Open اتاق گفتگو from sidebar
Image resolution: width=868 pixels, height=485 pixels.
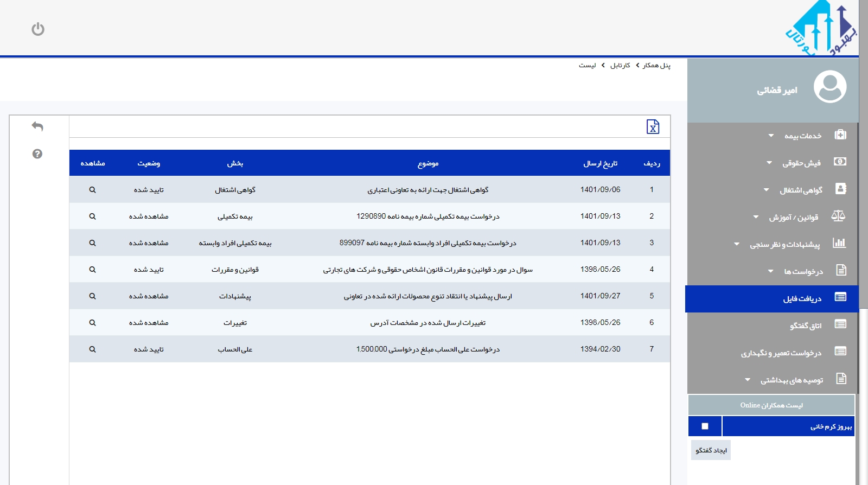click(806, 326)
